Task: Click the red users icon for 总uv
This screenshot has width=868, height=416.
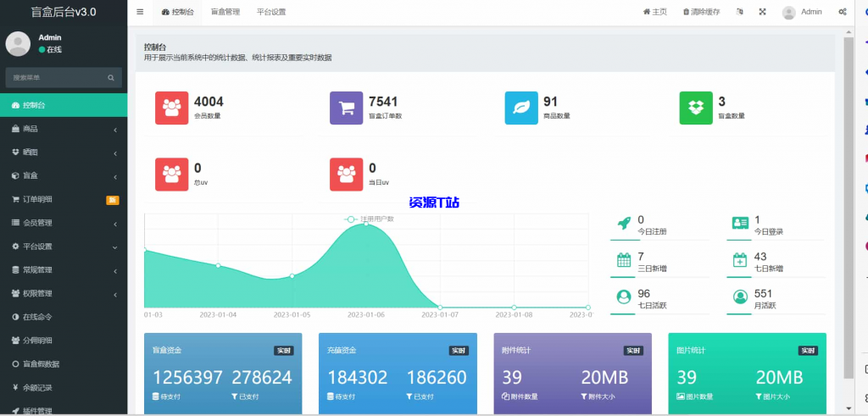Action: pyautogui.click(x=171, y=175)
